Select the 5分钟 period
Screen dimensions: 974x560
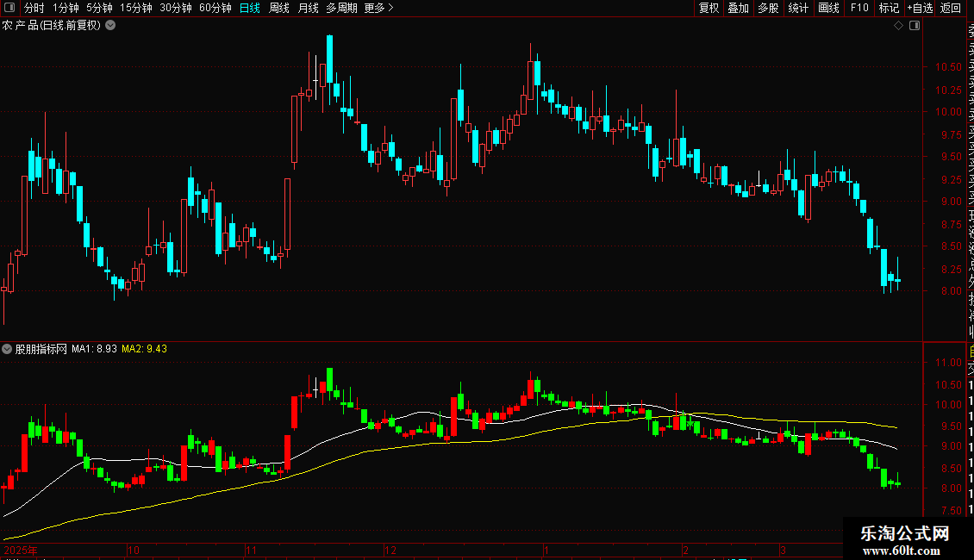pos(99,8)
